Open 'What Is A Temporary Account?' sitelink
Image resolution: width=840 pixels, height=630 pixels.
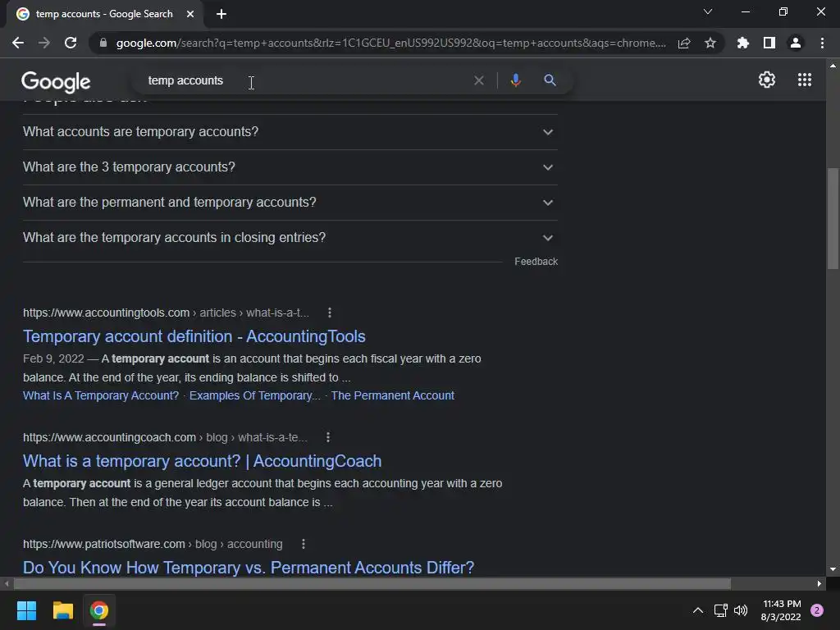point(101,395)
